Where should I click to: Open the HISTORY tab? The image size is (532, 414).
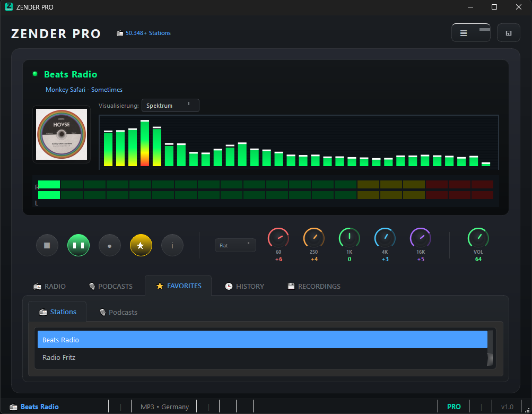[244, 286]
